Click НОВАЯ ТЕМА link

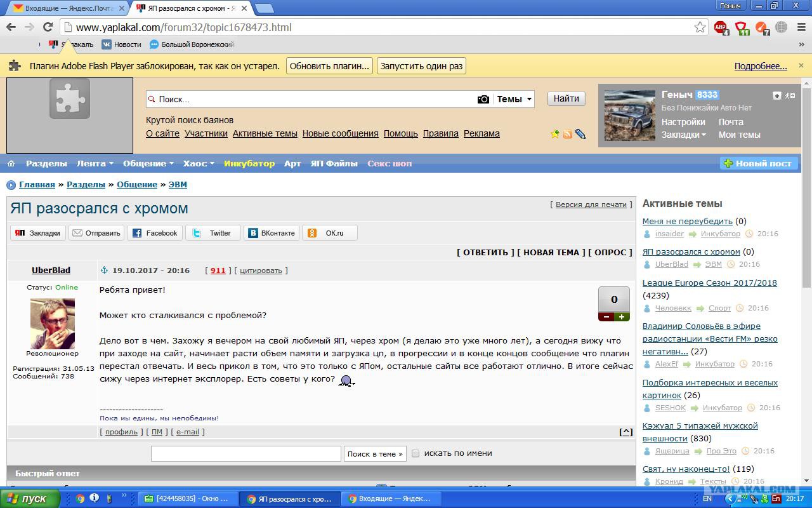point(551,252)
